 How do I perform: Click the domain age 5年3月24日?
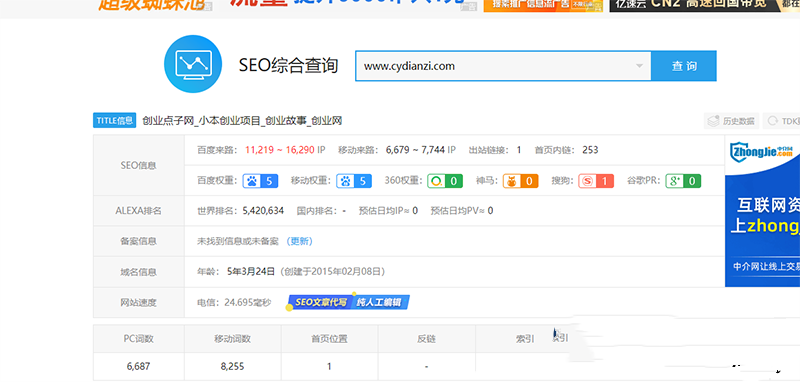point(251,271)
